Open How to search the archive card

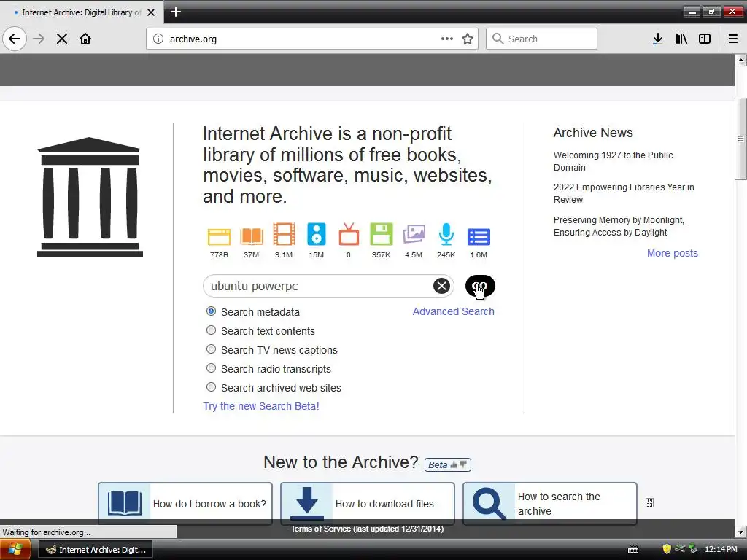coord(550,503)
